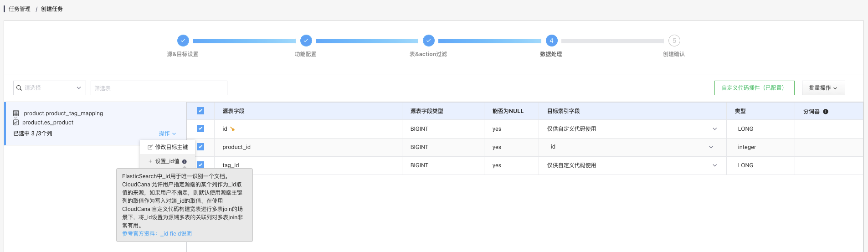Click the 能否为NULL column header

pos(508,111)
